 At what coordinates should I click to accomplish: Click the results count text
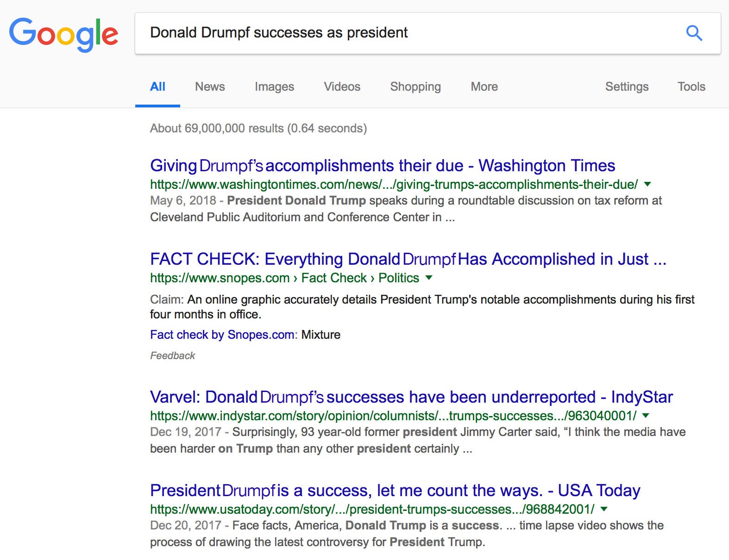pos(258,128)
